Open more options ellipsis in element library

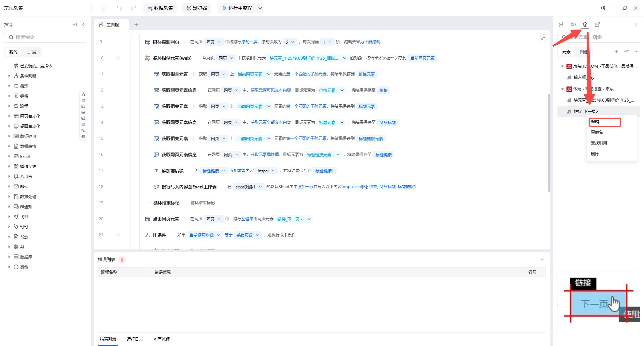637,52
